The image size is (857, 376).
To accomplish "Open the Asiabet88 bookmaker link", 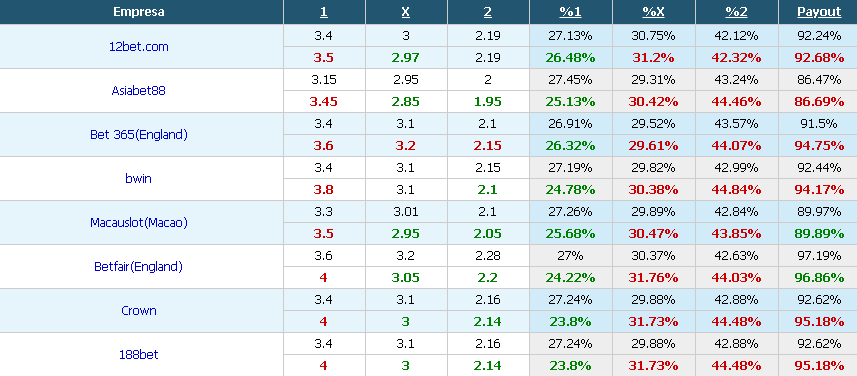I will click(x=138, y=91).
